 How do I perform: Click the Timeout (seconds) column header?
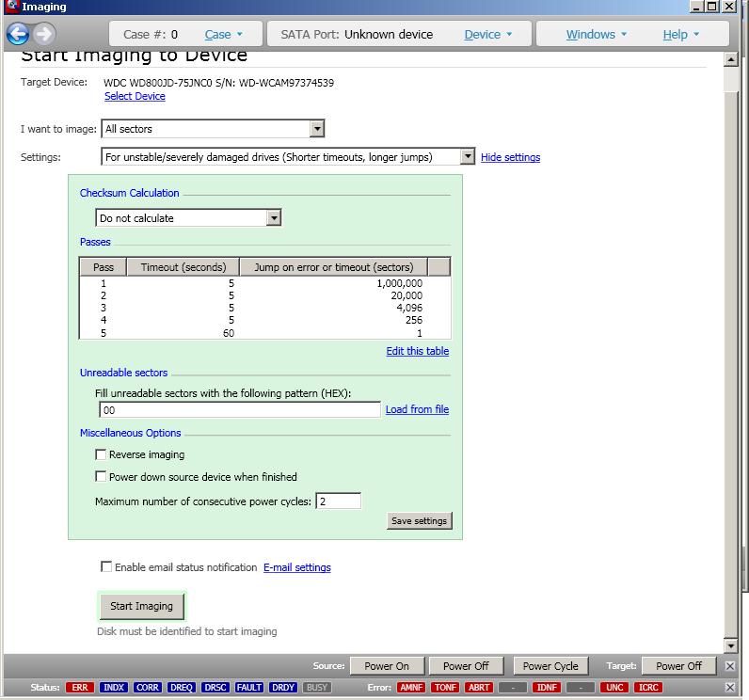tap(183, 267)
